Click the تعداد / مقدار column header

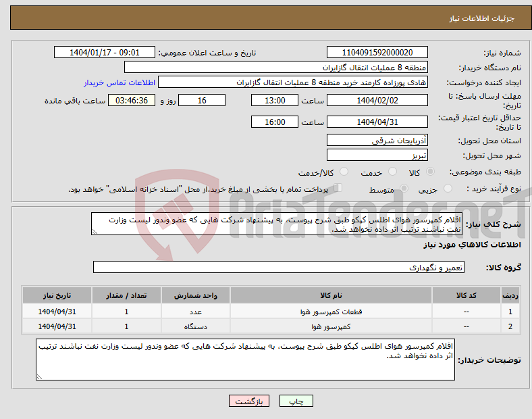point(126,295)
